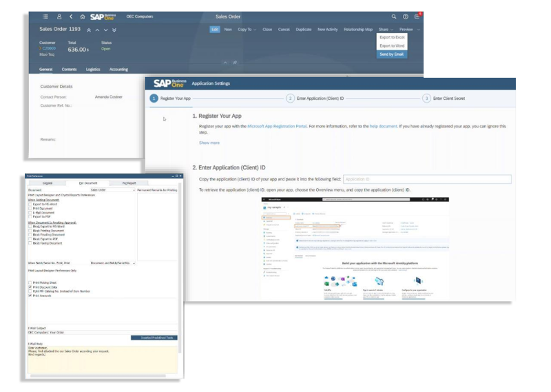Check the Print Picking Sheet checkbox
The image size is (551, 392).
(30, 282)
